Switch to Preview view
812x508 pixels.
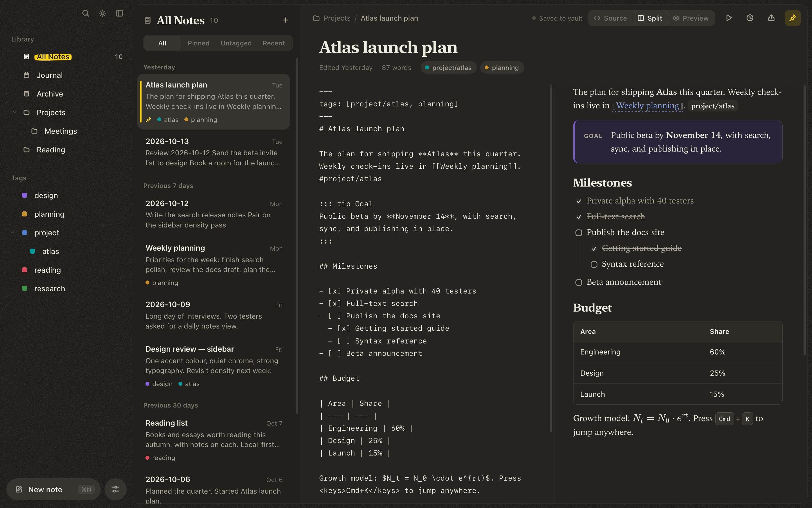tap(691, 18)
